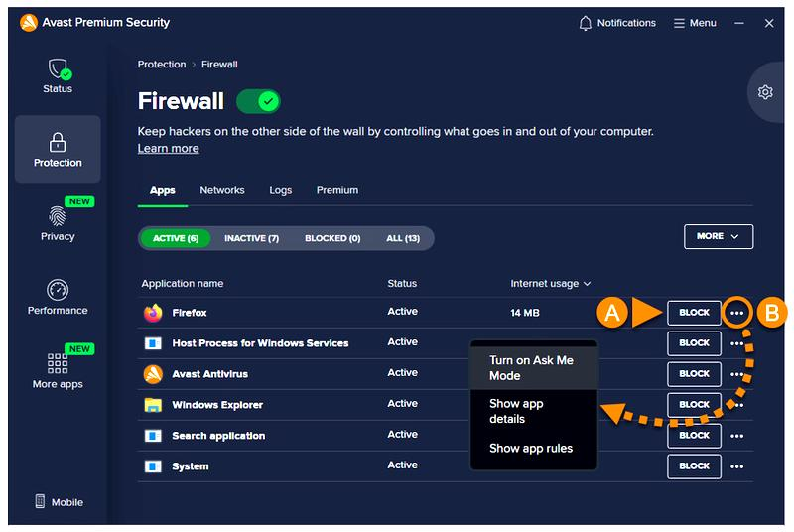This screenshot has width=794, height=532.
Task: Go to Protection breadcrumb
Action: coord(162,65)
